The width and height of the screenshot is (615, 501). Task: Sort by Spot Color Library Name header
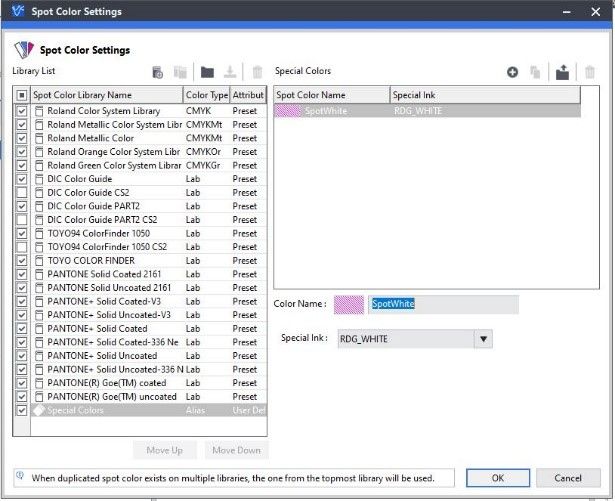(x=107, y=95)
